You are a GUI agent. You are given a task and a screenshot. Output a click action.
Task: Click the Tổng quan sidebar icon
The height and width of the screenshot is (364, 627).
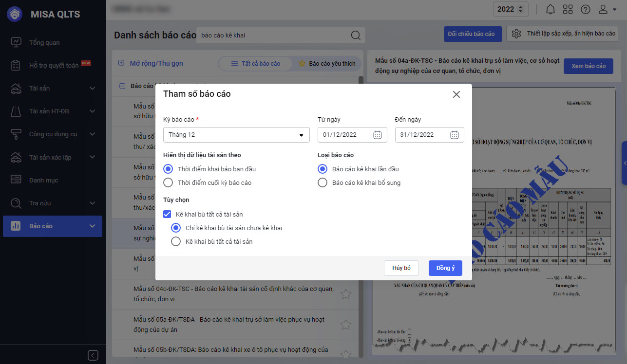[x=16, y=42]
